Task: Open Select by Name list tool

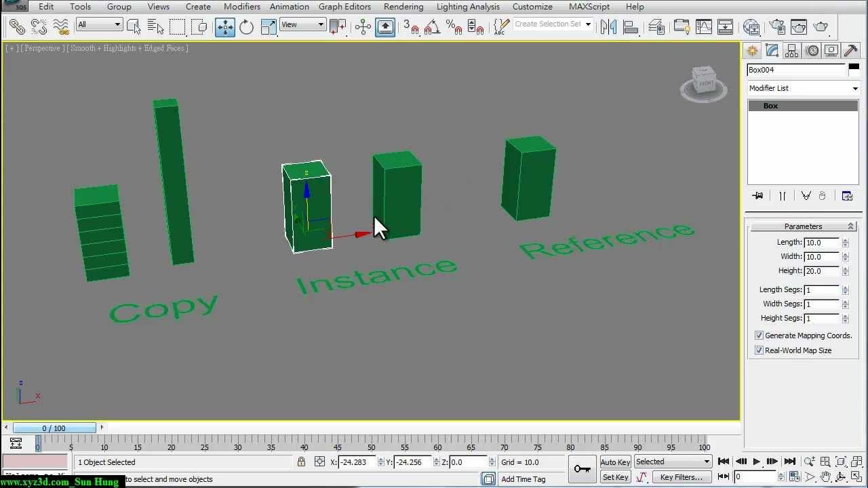Action: pyautogui.click(x=155, y=27)
